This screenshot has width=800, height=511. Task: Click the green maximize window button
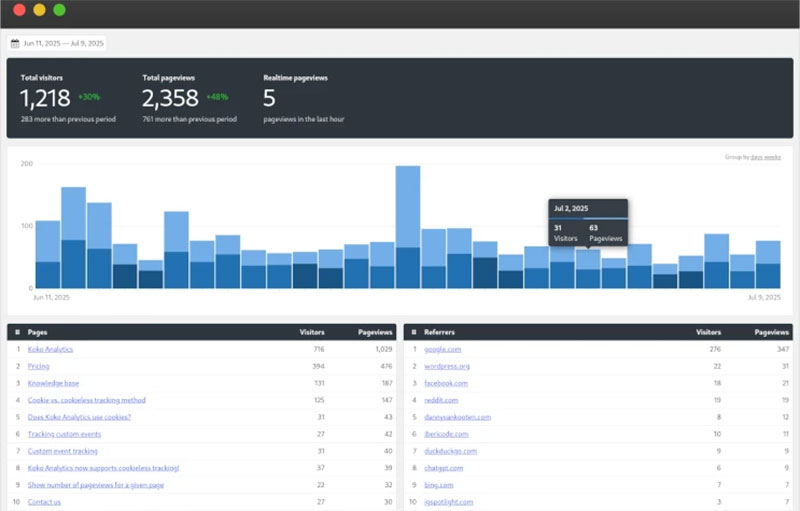coord(59,10)
